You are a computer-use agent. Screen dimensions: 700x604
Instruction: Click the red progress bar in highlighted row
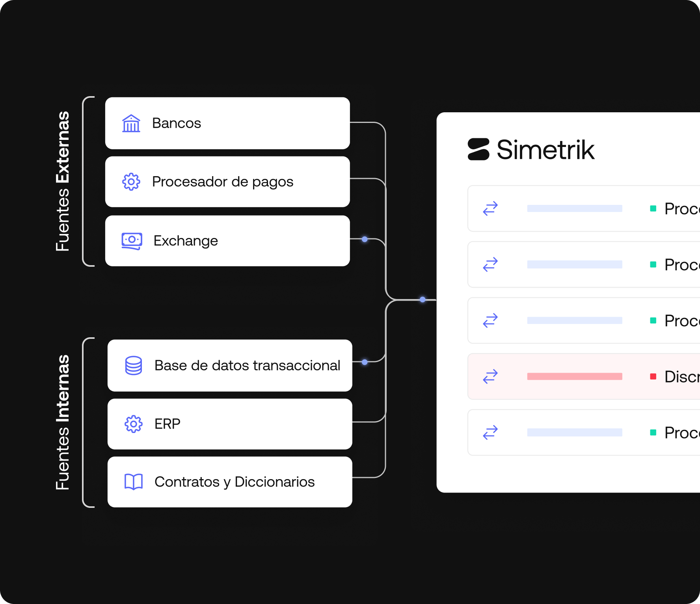[575, 377]
